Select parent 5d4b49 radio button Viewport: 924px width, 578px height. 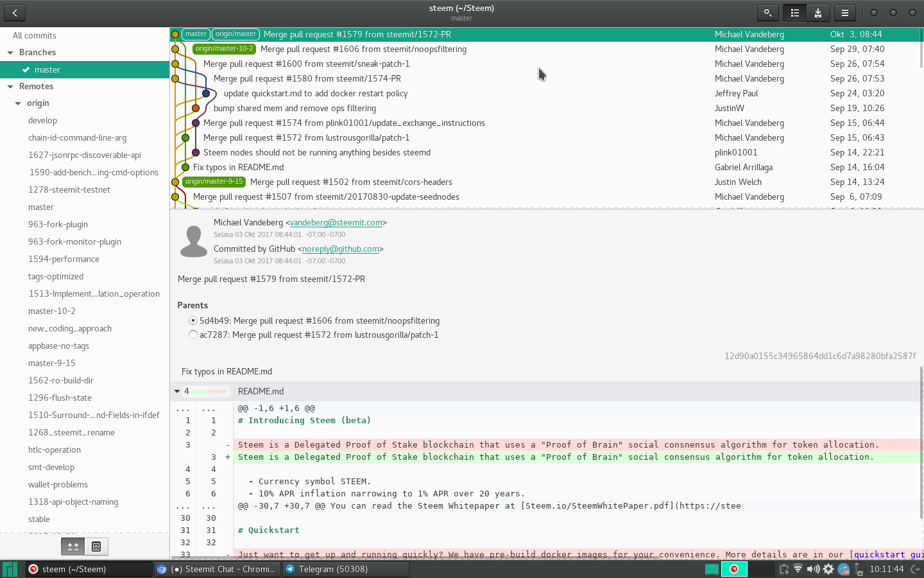(x=193, y=320)
